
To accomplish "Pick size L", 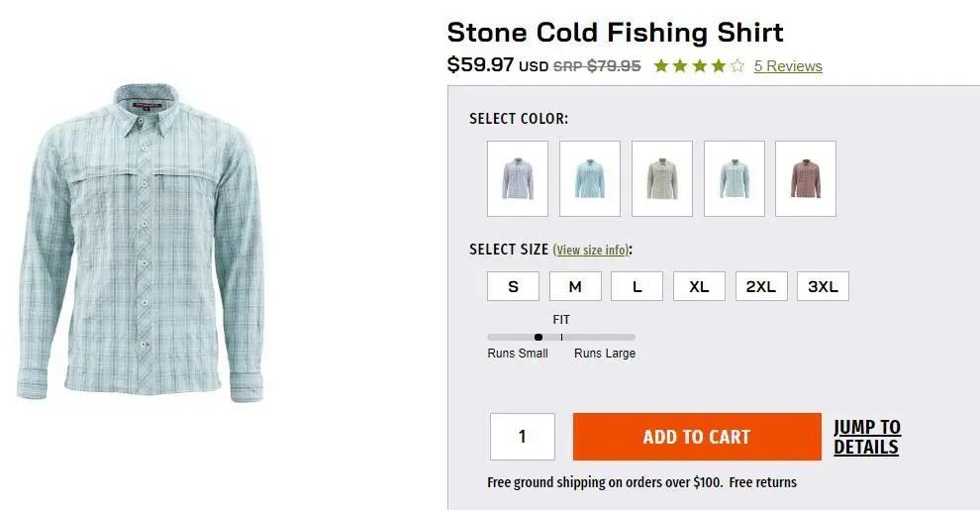I will [637, 287].
